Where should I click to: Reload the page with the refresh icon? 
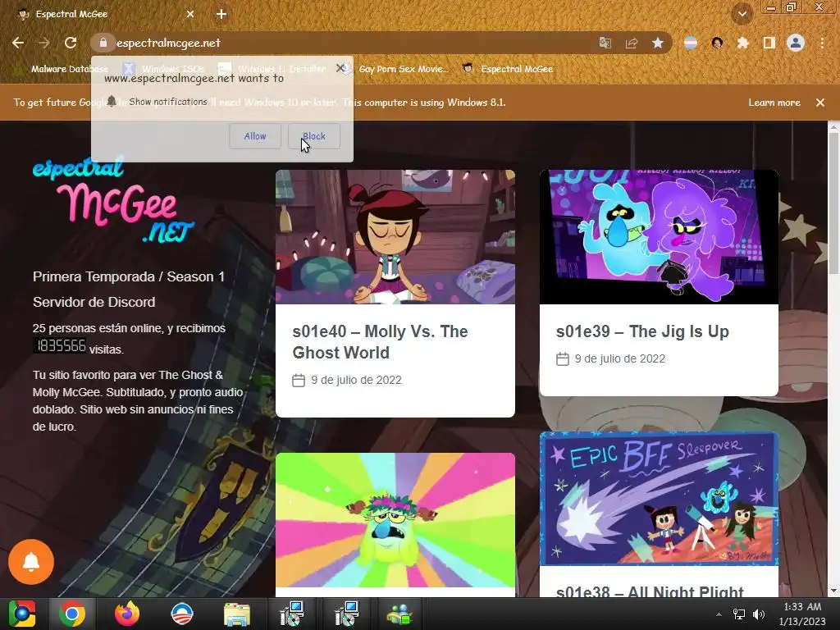pos(71,43)
